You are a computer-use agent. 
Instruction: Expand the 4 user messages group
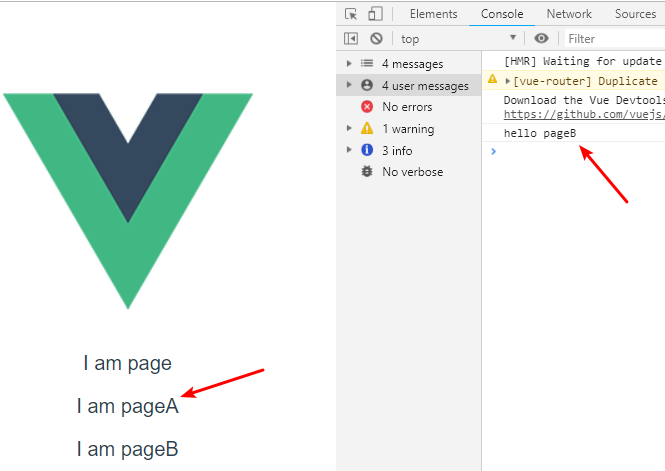click(349, 85)
